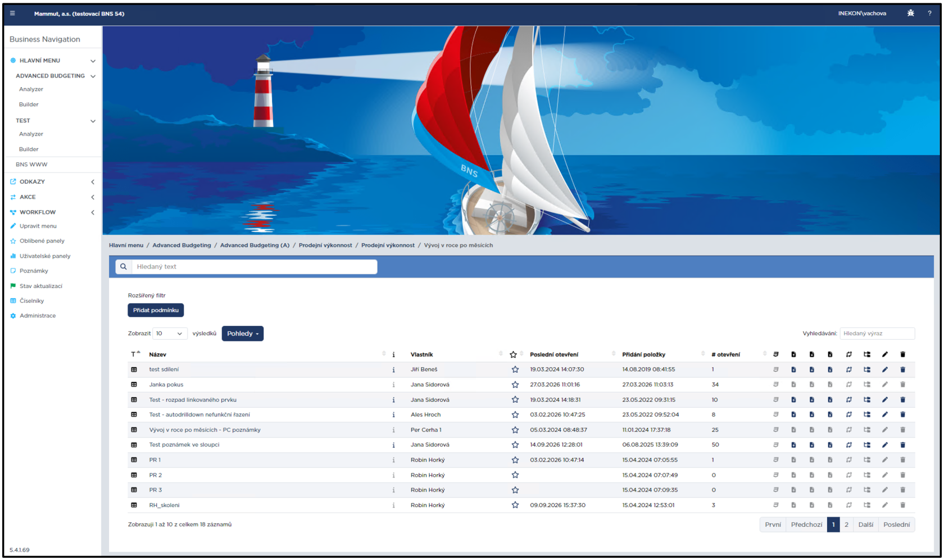This screenshot has width=944, height=560.
Task: Click the info icon for 'Test - autodrilldown nefunkční řazení'
Action: click(393, 415)
